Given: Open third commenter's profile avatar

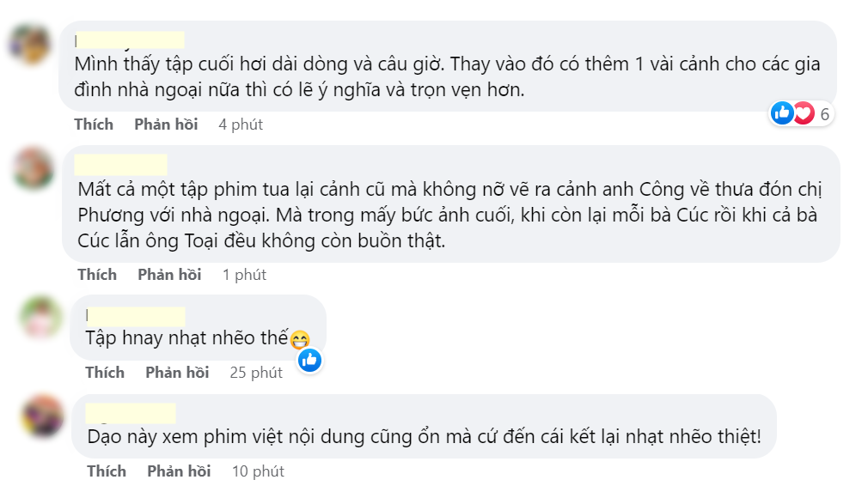Looking at the screenshot, I should click(x=40, y=317).
